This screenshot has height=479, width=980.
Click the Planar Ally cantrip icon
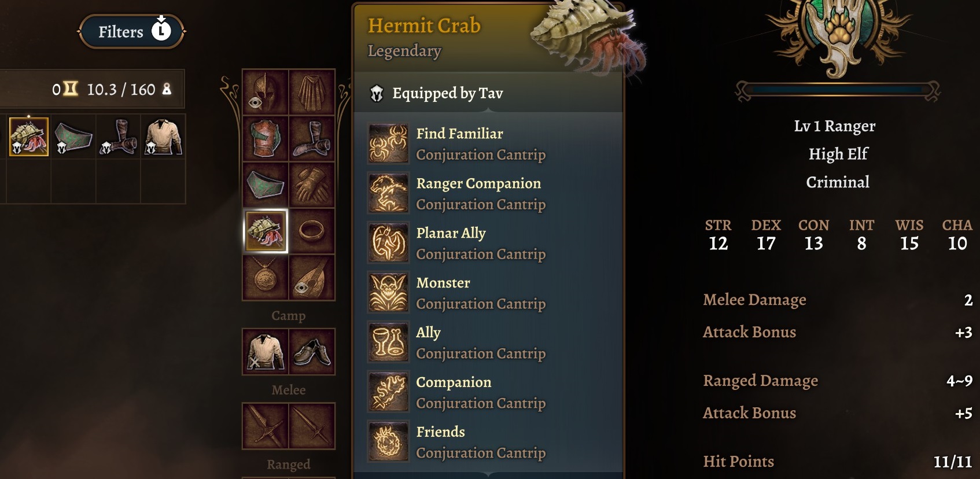[388, 243]
